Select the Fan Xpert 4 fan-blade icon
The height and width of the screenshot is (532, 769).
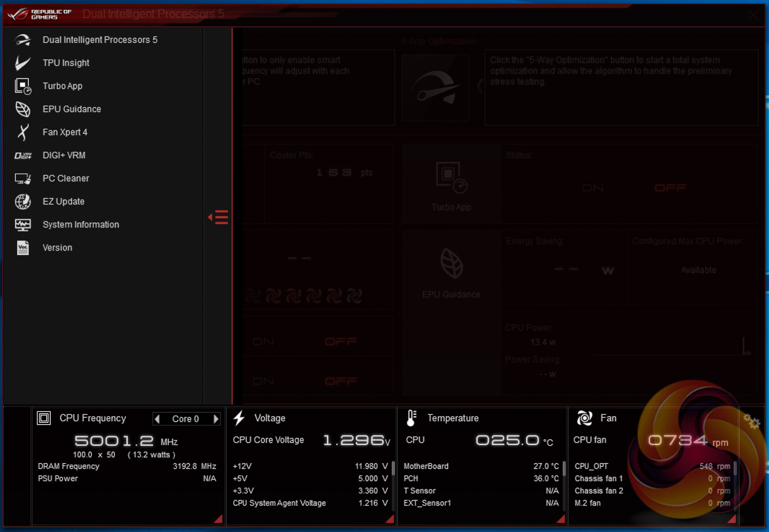[22, 132]
